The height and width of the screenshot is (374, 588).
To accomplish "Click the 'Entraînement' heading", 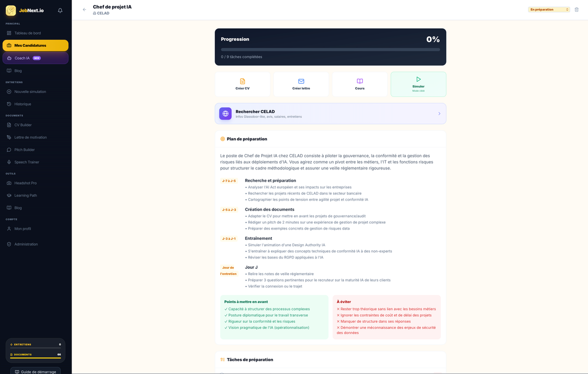I will pyautogui.click(x=258, y=238).
